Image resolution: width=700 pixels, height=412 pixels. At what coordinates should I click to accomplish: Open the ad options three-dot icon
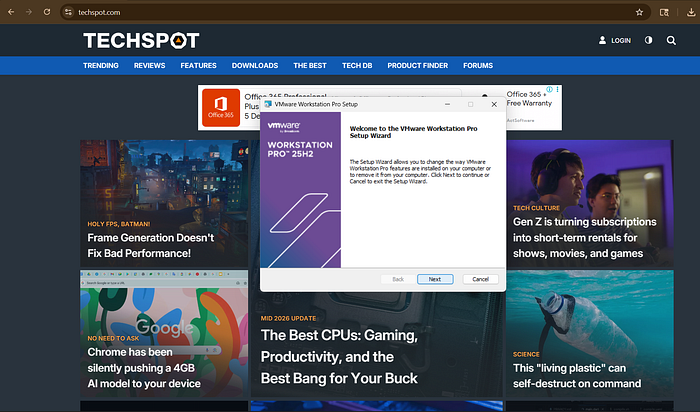click(557, 89)
